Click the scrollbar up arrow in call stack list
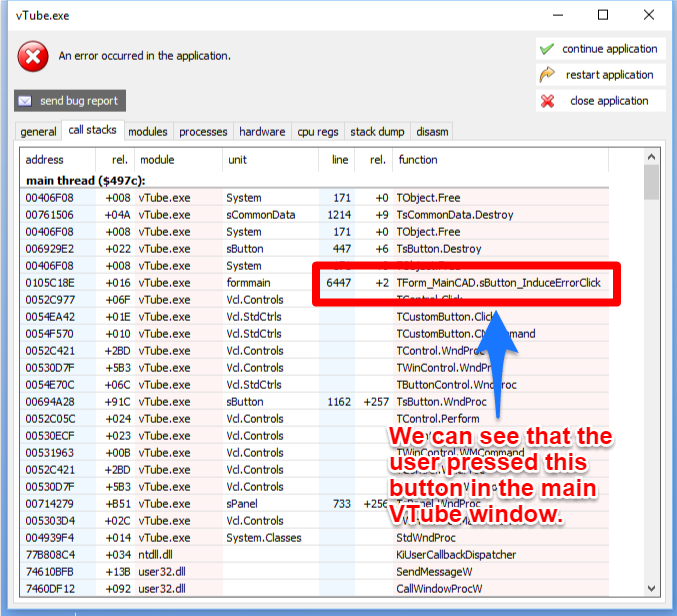677x616 pixels. pos(651,158)
